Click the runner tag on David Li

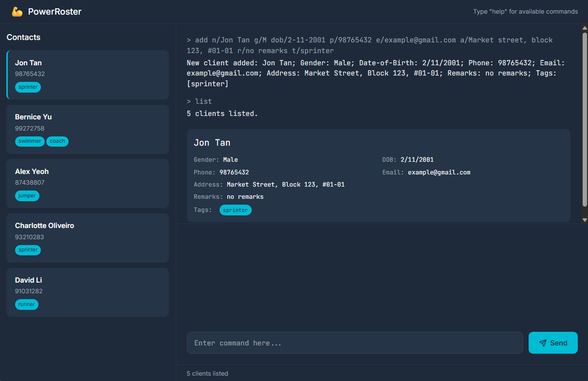[x=27, y=305]
